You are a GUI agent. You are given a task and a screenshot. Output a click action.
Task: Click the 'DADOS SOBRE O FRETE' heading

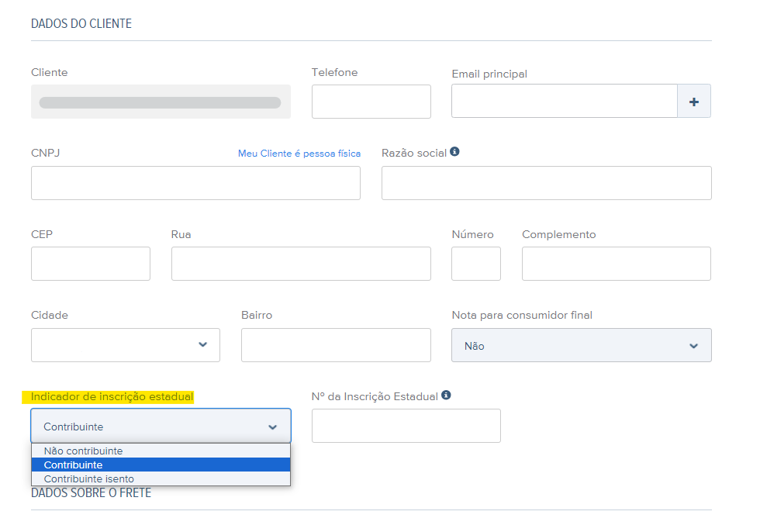[x=92, y=493]
